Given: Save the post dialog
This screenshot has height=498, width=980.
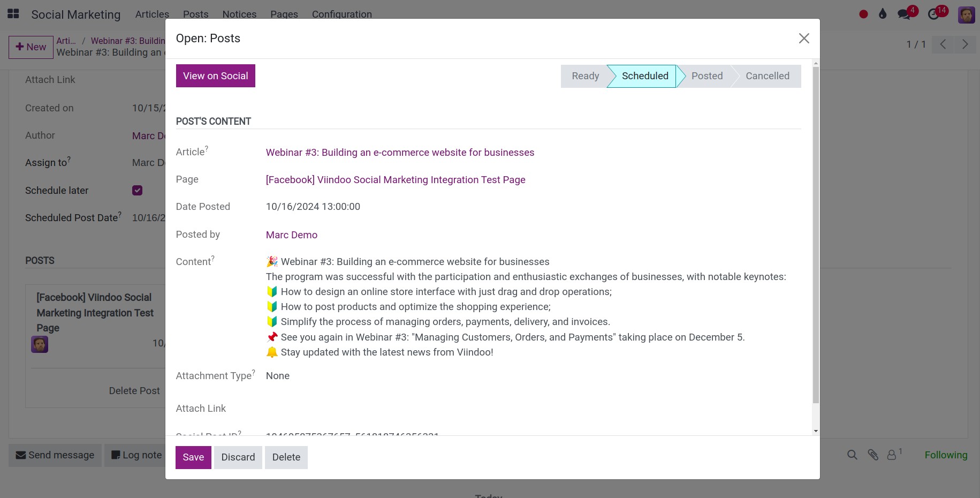Looking at the screenshot, I should point(193,457).
